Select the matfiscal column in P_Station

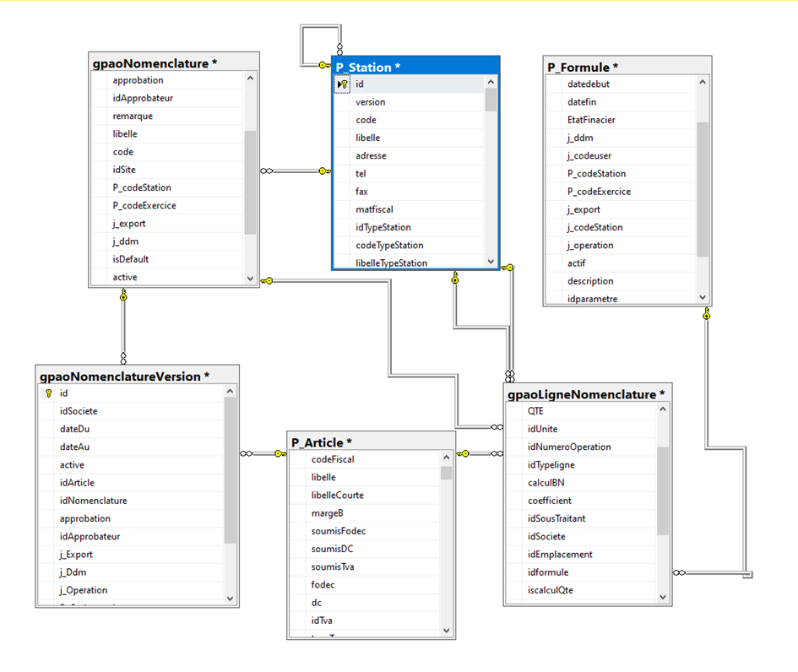coord(375,209)
